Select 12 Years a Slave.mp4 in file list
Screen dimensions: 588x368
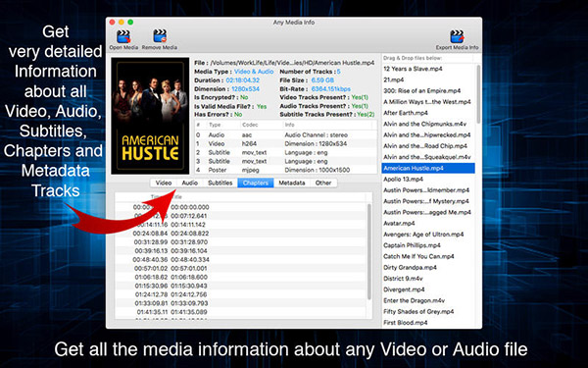(x=428, y=69)
